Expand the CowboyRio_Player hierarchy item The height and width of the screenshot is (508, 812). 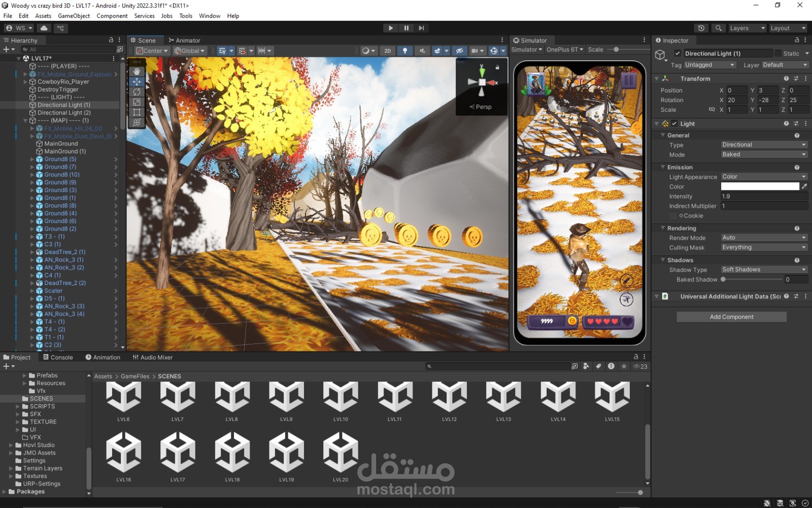click(x=25, y=82)
